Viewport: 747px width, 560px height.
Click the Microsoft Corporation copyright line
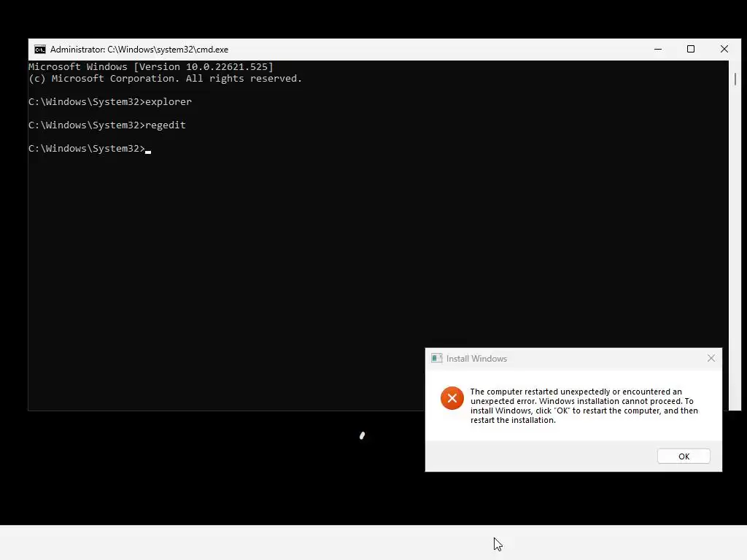165,79
